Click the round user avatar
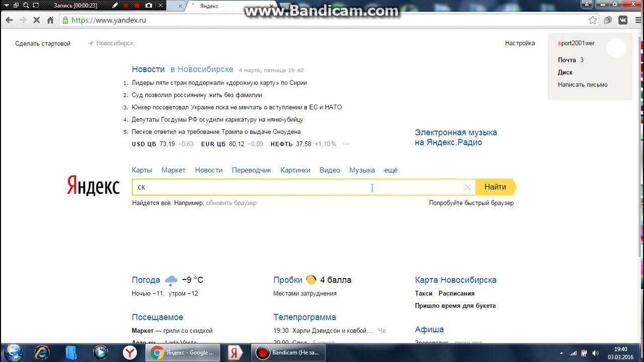 616,48
